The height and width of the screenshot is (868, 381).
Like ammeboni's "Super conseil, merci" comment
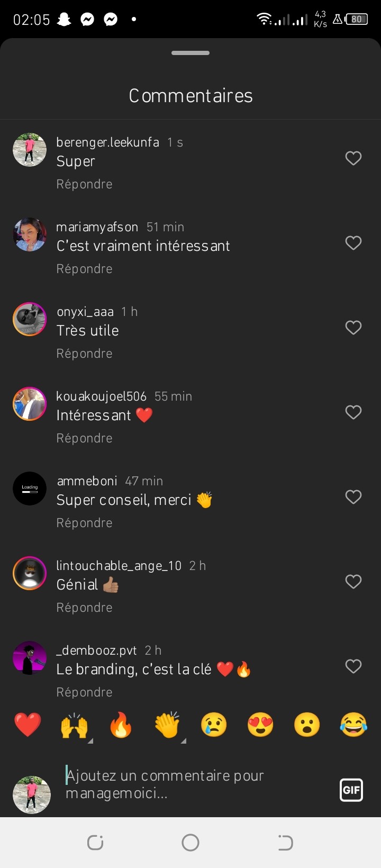coord(353,497)
